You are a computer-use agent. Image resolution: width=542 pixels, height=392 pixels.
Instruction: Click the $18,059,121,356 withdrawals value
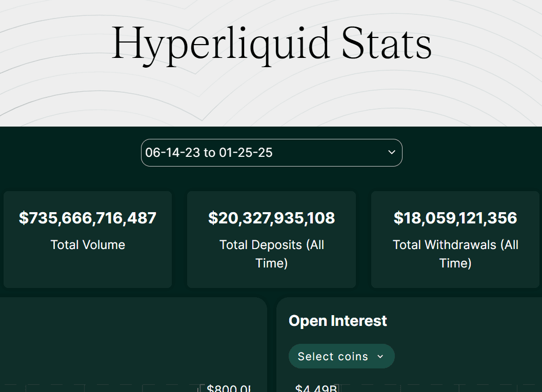coord(455,218)
